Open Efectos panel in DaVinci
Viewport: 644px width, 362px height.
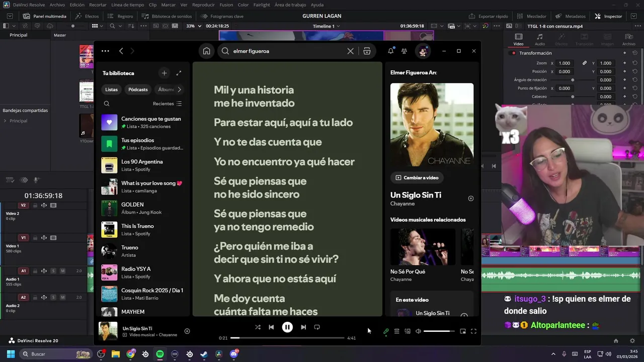(x=87, y=16)
